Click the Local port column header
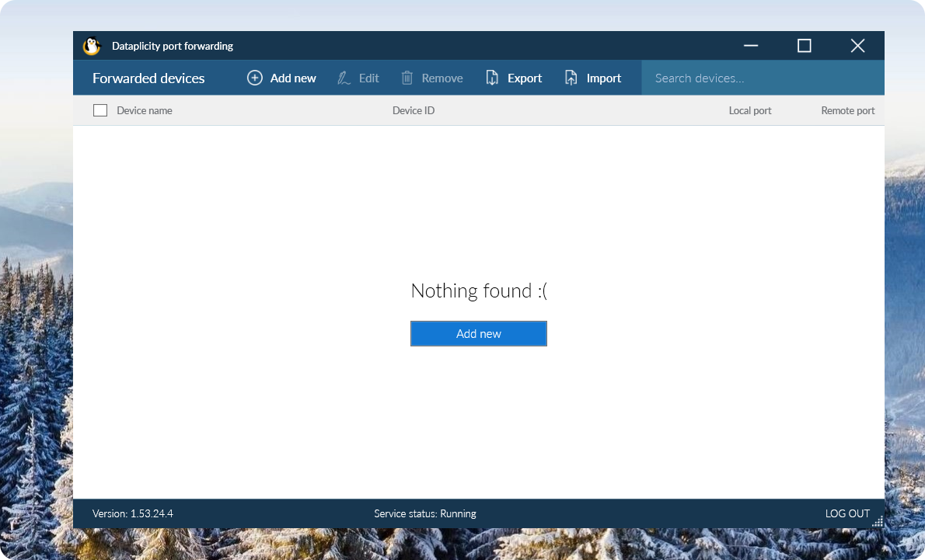 750,110
